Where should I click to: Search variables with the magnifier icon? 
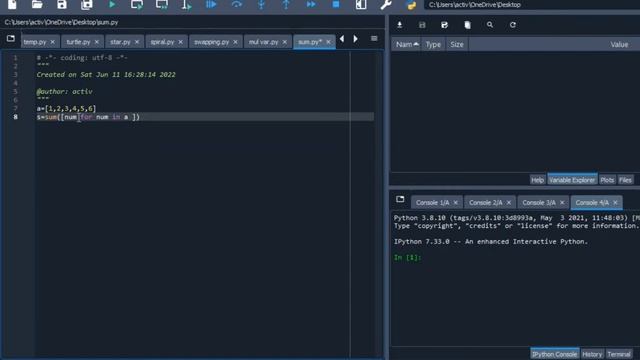490,25
